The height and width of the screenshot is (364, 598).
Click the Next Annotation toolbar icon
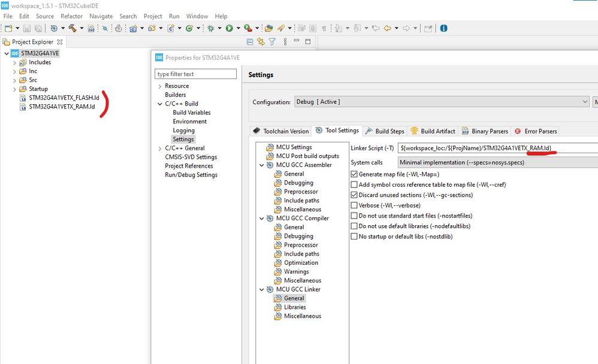pos(339,28)
